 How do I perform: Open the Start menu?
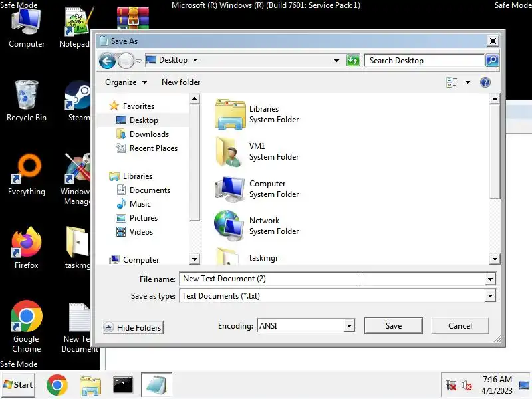point(18,385)
